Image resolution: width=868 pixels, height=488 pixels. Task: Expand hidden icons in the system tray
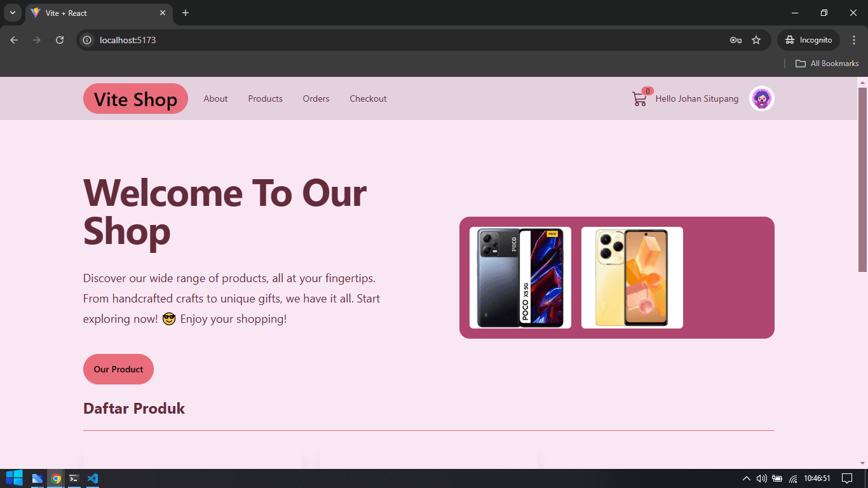[746, 478]
